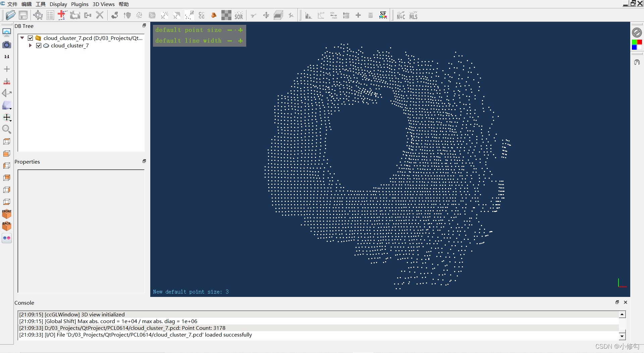This screenshot has width=644, height=353.
Task: Run the MLS smoothing tool
Action: [413, 15]
